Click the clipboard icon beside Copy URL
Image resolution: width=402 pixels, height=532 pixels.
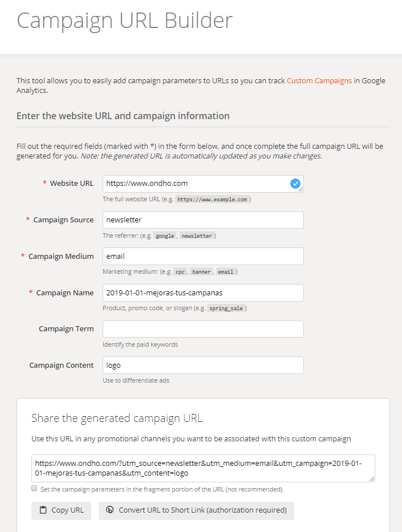43,510
